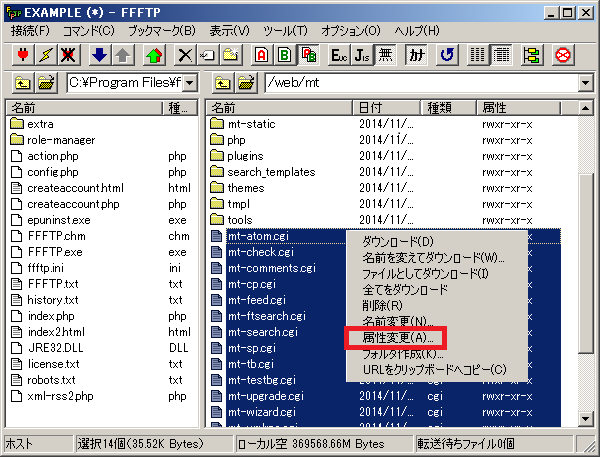The height and width of the screenshot is (458, 600).
Task: Choose ダウンロード(D) in context menu
Action: click(398, 241)
